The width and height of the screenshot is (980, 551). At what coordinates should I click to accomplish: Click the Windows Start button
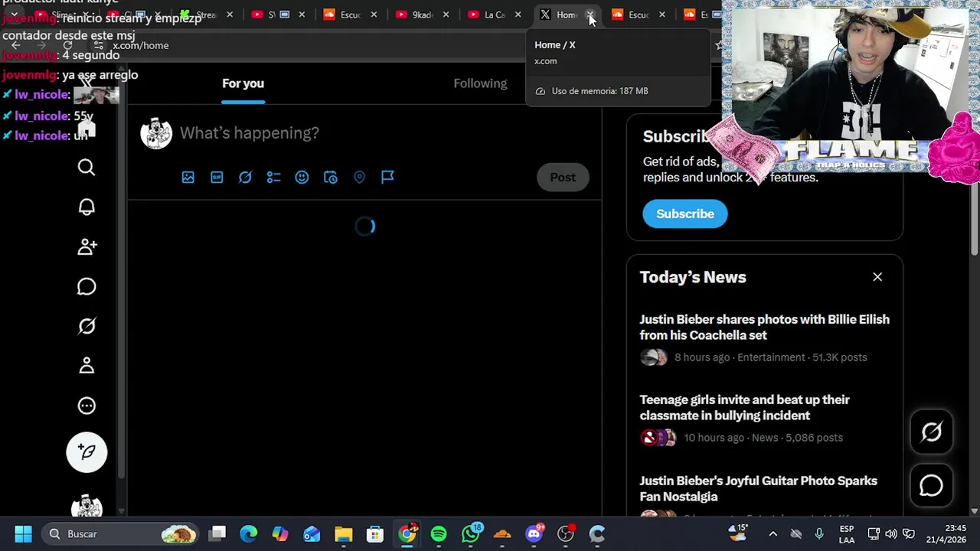tap(23, 533)
